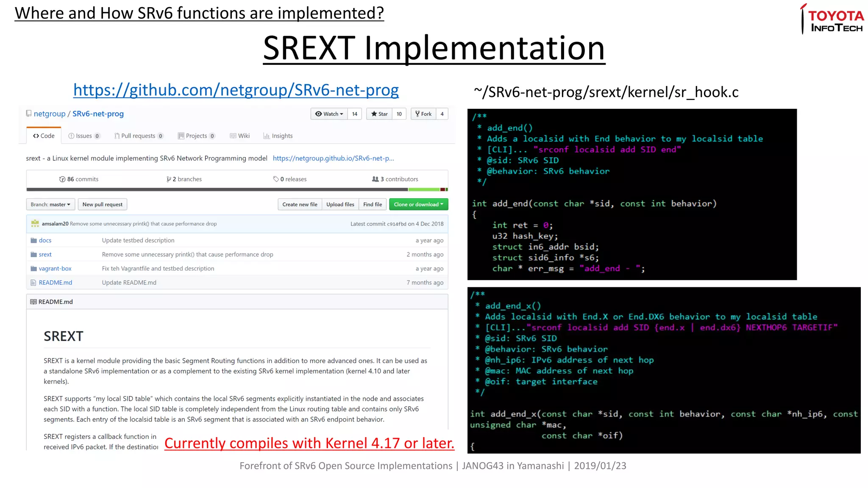
Task: Click the Toyota InfoTech logo
Action: click(832, 19)
